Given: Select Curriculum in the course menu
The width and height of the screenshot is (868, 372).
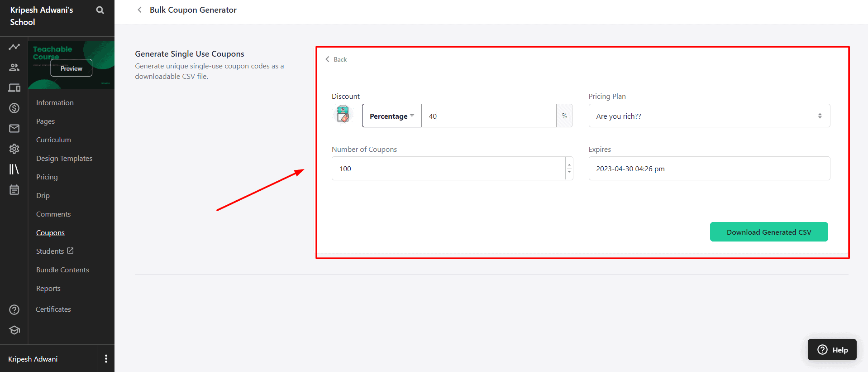Looking at the screenshot, I should (53, 140).
